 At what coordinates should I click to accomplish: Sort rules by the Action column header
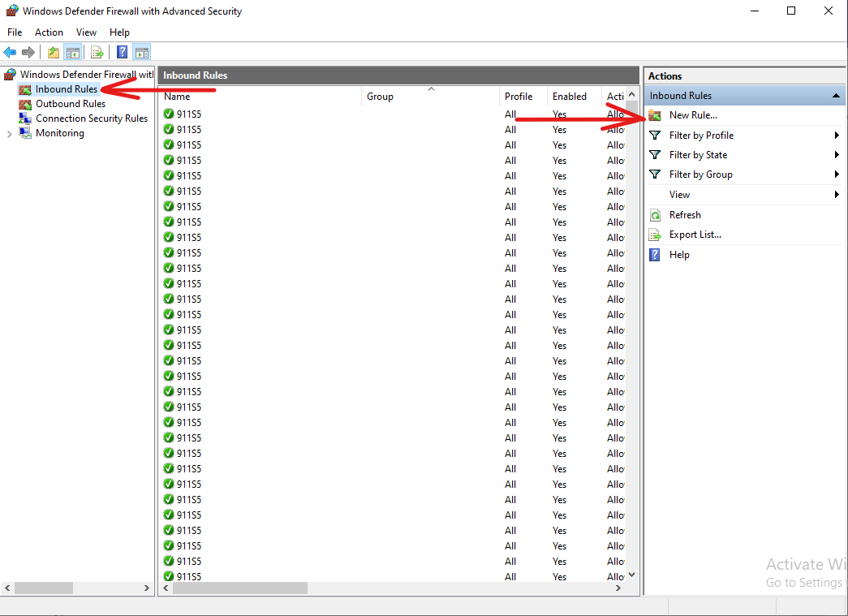[x=614, y=97]
